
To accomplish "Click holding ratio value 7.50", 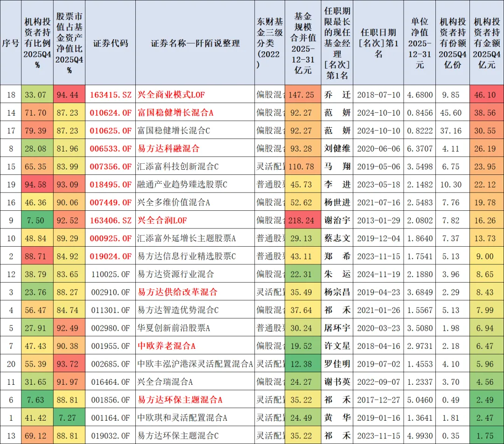I will point(35,221).
